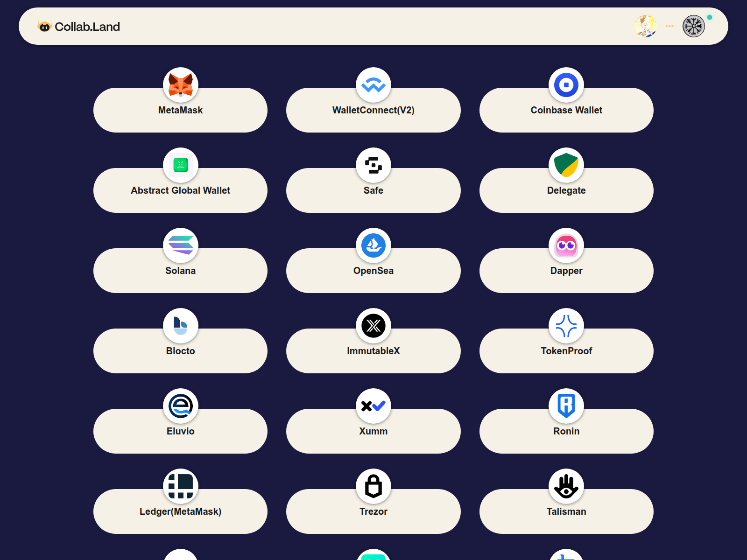Image resolution: width=747 pixels, height=560 pixels.
Task: Open the user avatar in the top bar
Action: 646,26
